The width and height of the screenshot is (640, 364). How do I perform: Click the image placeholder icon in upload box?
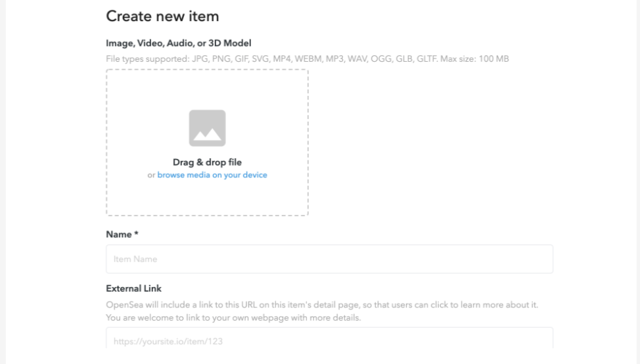point(208,128)
